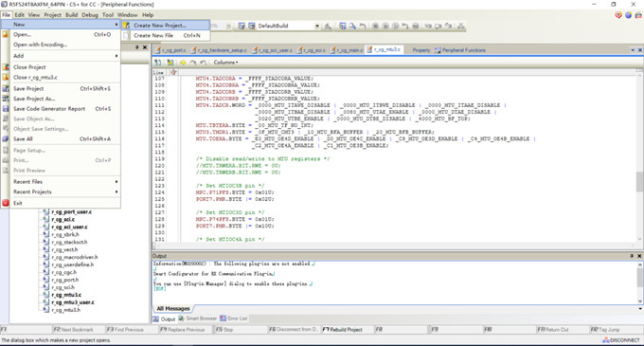Expand the Add submenu in File menu
Screen dimensions: 644x346
pos(61,56)
